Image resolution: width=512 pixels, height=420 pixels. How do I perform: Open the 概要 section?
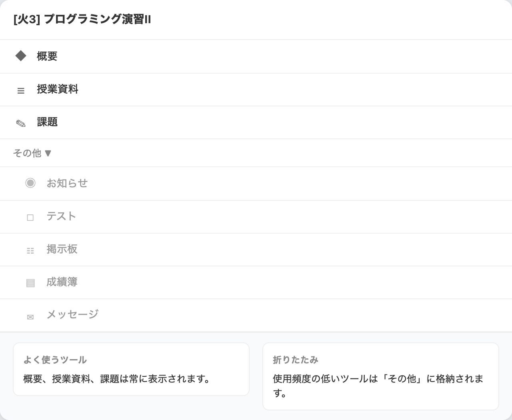[x=47, y=56]
